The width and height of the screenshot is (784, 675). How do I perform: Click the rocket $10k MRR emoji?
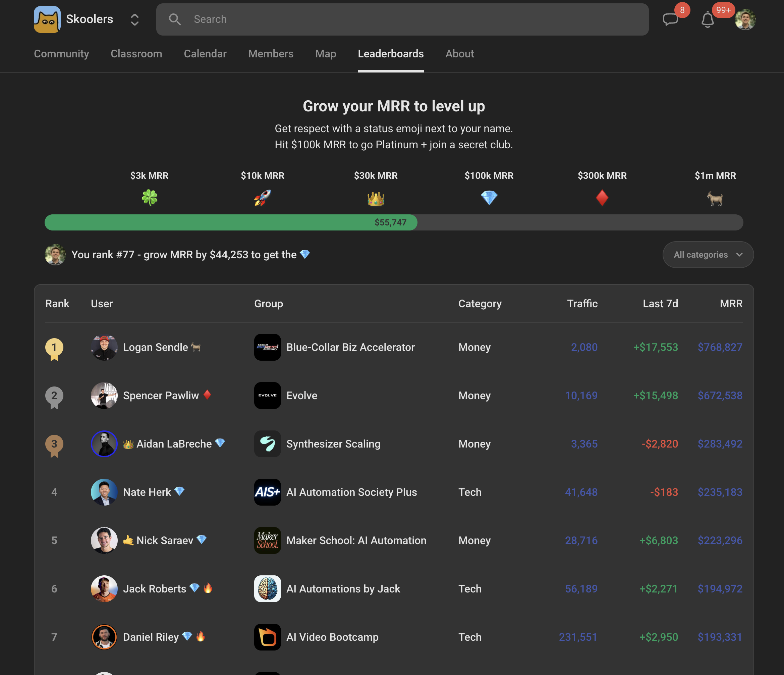262,198
